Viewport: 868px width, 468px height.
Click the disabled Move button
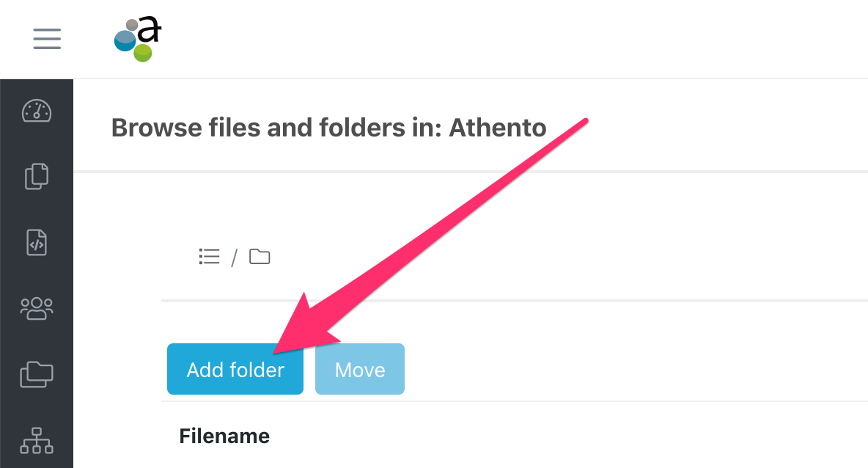[x=359, y=369]
